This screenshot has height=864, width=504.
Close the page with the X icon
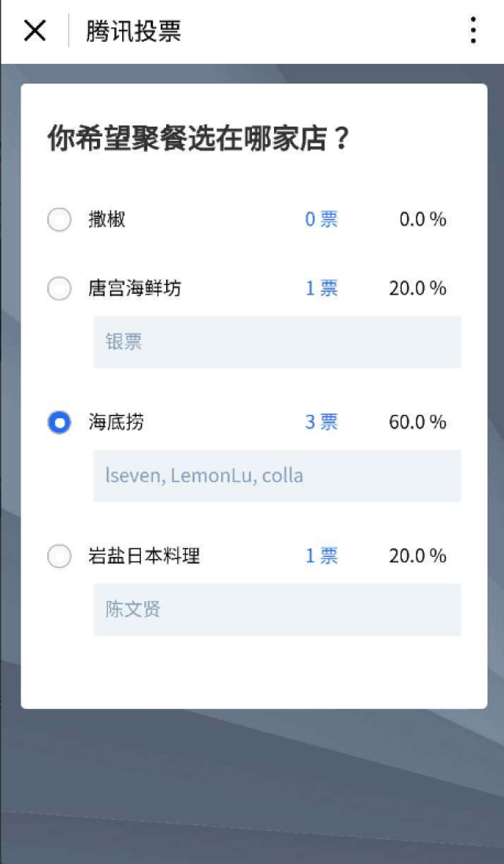click(x=35, y=30)
